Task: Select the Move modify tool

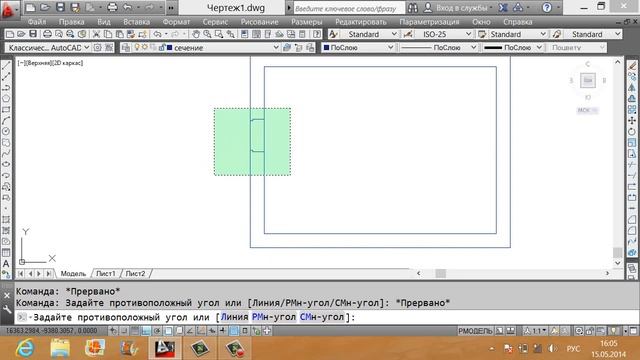Action: [632, 121]
